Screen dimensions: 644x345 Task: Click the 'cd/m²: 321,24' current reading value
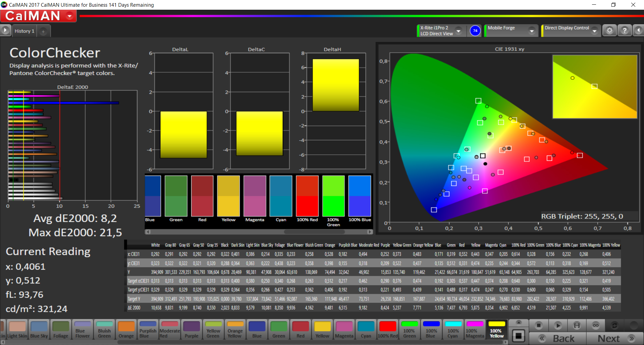(x=37, y=309)
